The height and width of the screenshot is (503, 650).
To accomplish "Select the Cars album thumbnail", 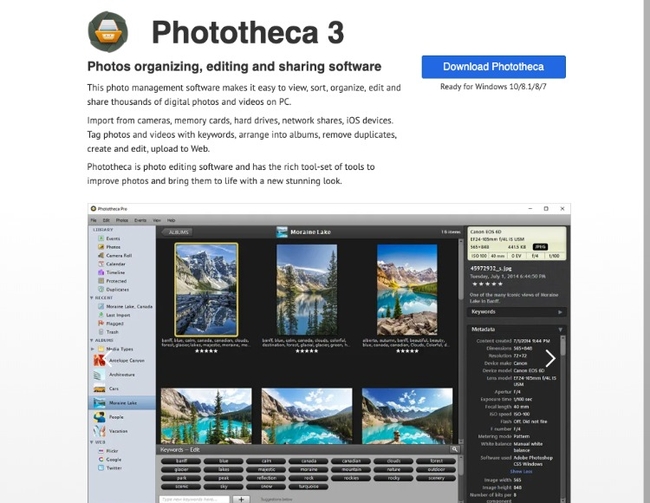I will coord(99,389).
